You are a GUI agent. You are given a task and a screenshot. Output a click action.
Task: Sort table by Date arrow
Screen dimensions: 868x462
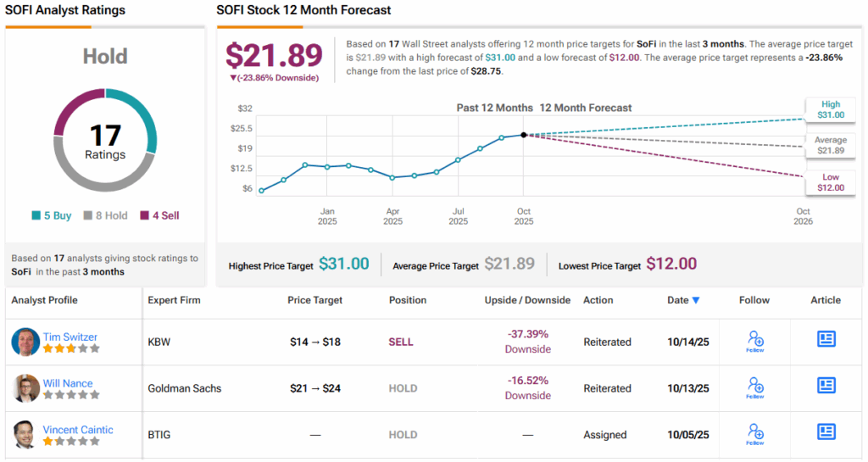tap(696, 300)
